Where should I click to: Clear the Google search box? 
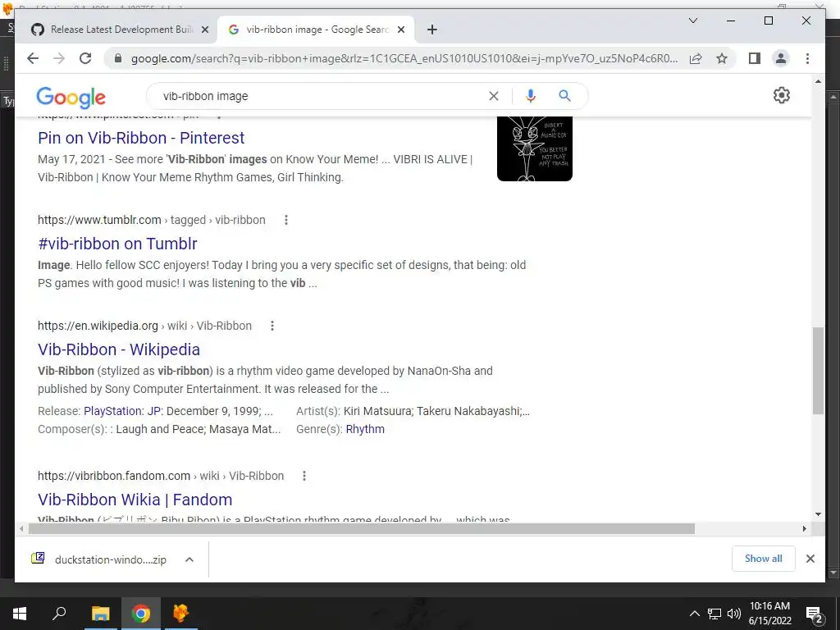click(493, 96)
